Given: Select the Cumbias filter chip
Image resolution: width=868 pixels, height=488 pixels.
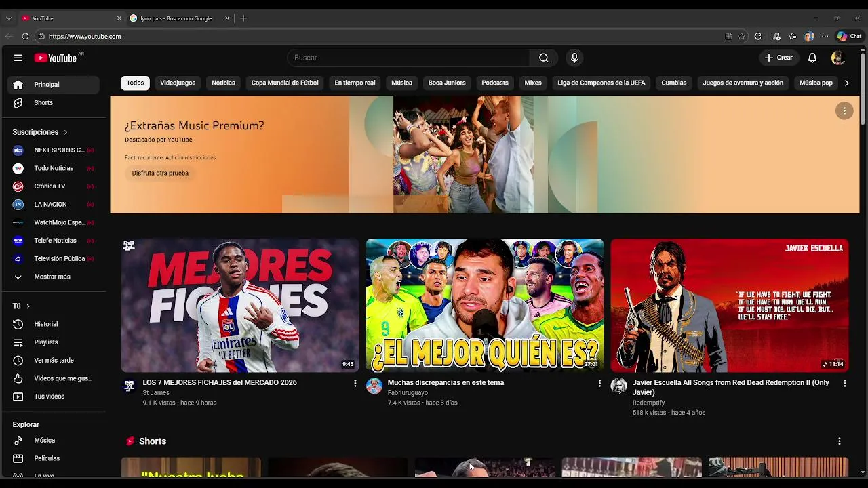Looking at the screenshot, I should tap(674, 83).
